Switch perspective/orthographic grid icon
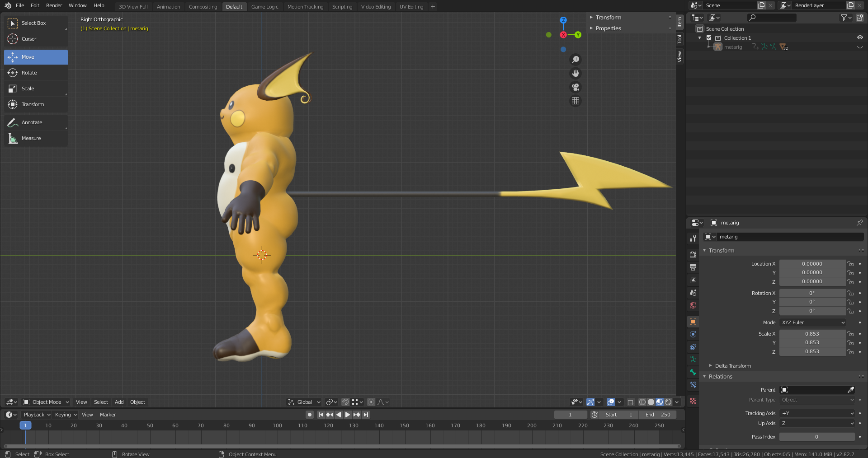 [x=576, y=101]
